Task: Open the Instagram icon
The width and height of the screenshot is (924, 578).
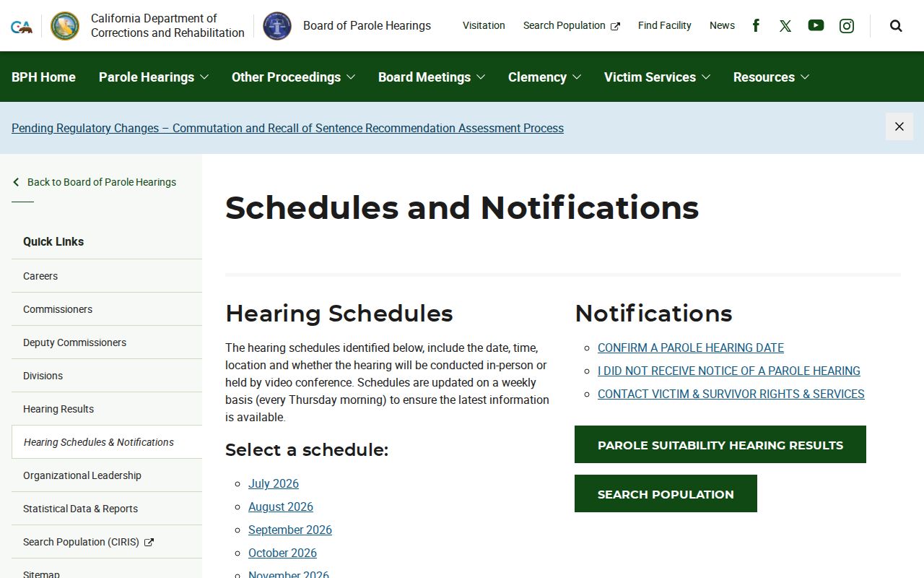Action: point(847,26)
